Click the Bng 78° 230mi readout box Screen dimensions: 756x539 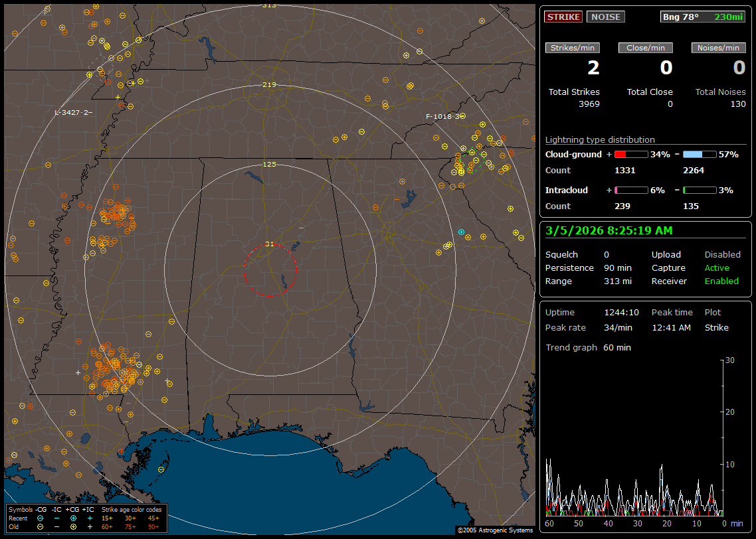coord(703,17)
